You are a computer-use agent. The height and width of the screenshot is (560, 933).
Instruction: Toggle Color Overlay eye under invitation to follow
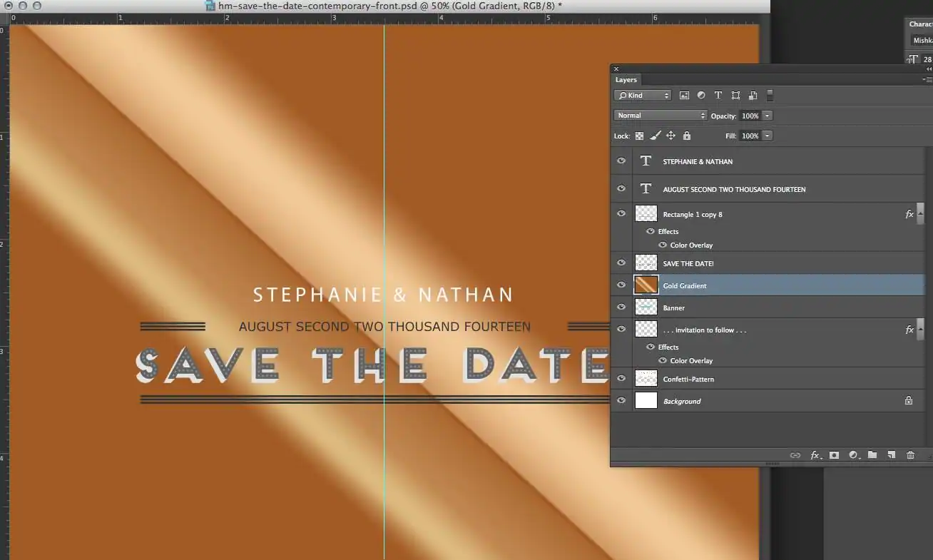click(663, 360)
